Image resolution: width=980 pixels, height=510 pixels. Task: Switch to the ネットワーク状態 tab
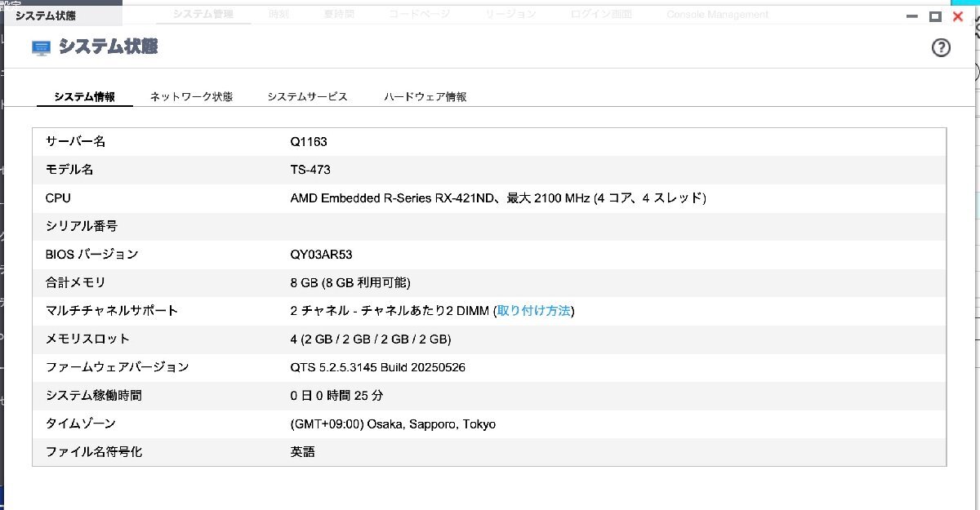[x=191, y=96]
